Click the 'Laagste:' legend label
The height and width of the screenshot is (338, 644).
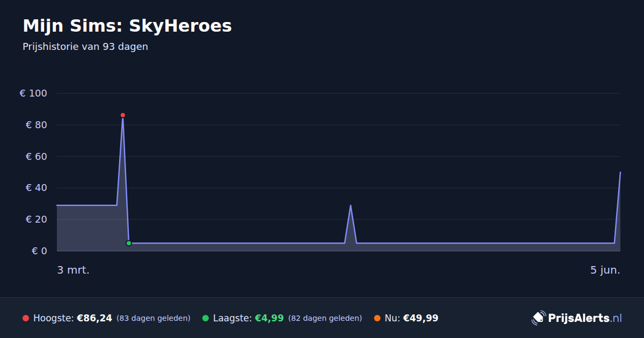(x=232, y=318)
